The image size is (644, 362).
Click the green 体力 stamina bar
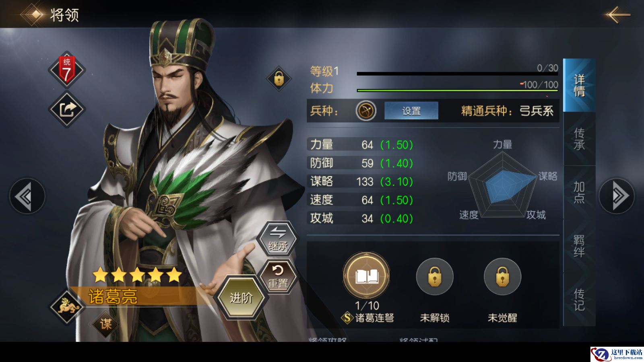pyautogui.click(x=457, y=90)
